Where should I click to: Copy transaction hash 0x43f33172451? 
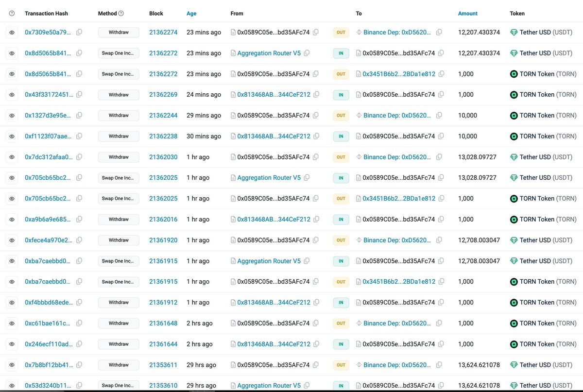click(x=79, y=95)
